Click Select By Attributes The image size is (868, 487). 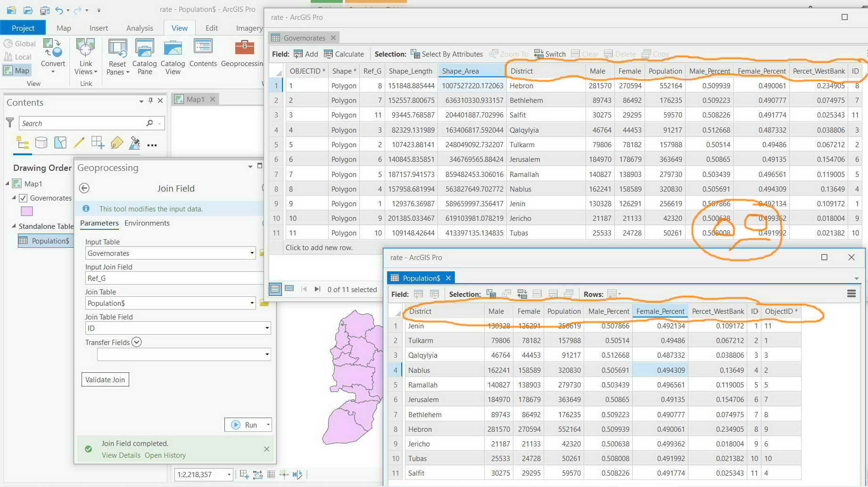(446, 54)
